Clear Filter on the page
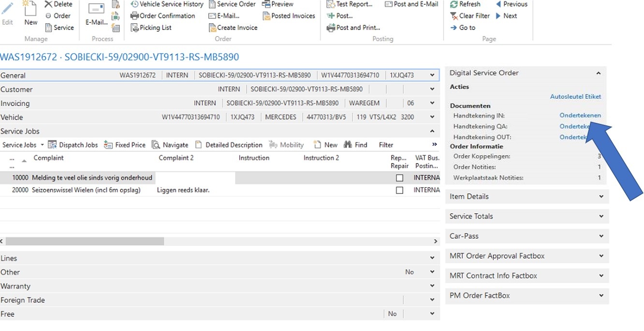This screenshot has width=644, height=331. tap(469, 15)
